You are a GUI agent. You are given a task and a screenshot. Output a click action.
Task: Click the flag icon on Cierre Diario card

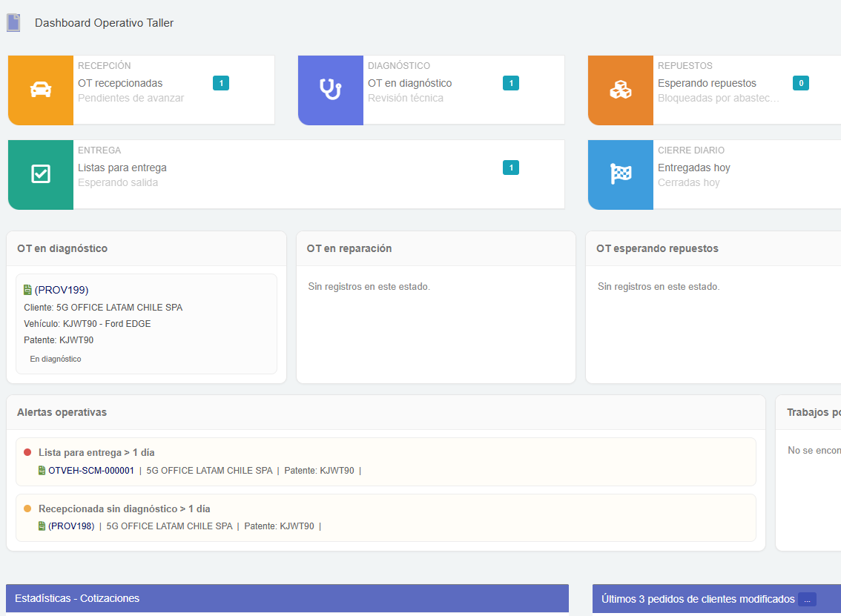[x=621, y=174]
